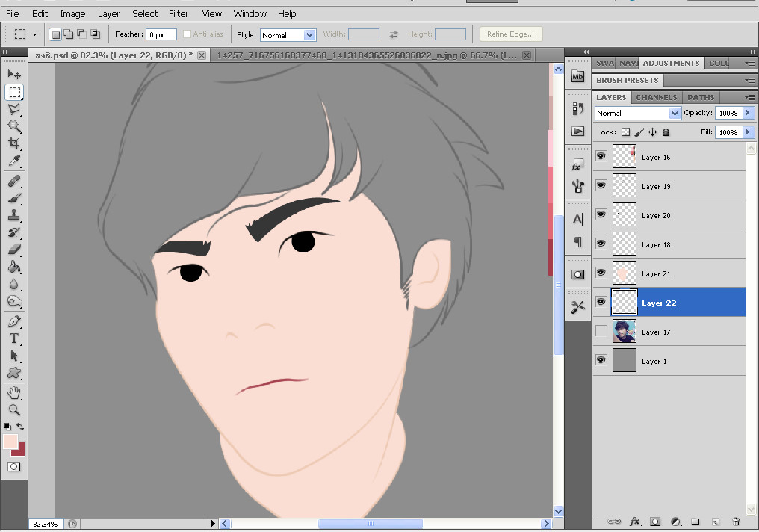Toggle visibility of Layer 1
The width and height of the screenshot is (759, 532).
[x=601, y=361]
